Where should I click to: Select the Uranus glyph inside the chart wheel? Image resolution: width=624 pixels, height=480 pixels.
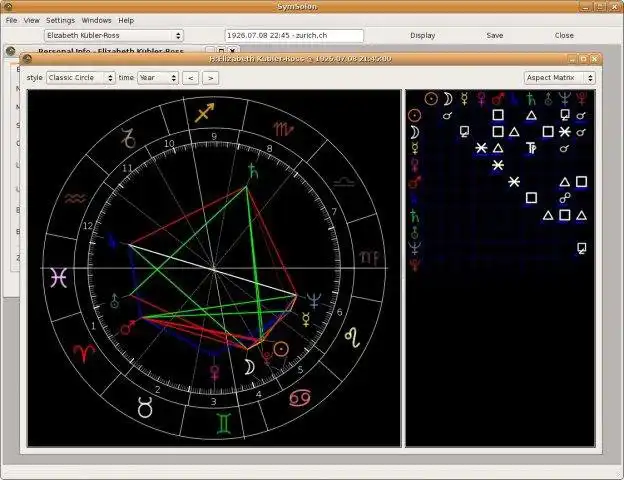pos(114,301)
